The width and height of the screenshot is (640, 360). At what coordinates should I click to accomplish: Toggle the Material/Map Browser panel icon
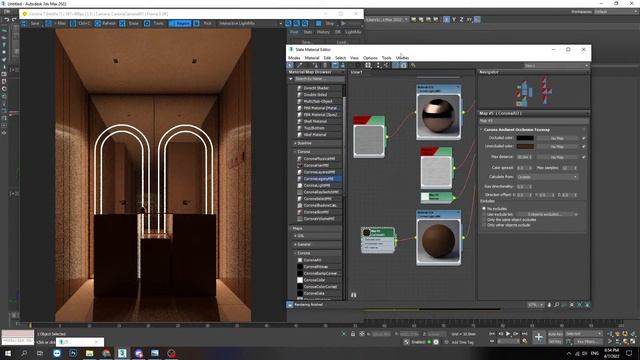tap(396, 65)
